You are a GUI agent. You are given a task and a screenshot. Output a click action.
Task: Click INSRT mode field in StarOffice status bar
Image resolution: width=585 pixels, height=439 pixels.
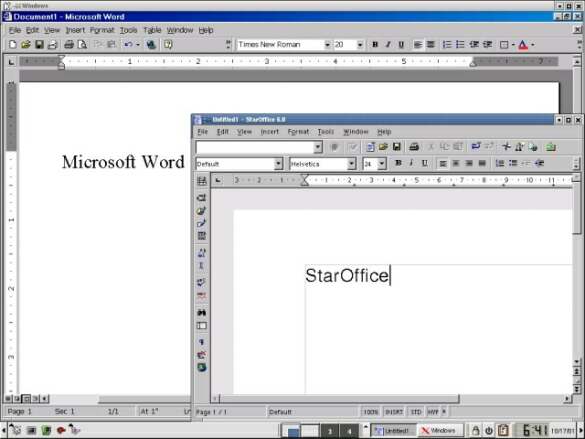tap(394, 412)
